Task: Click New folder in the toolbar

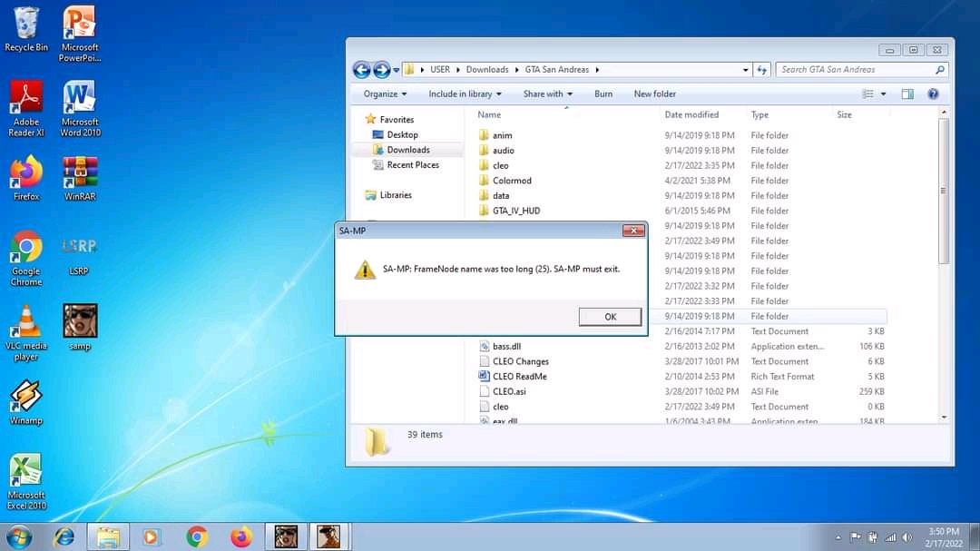Action: coord(654,93)
